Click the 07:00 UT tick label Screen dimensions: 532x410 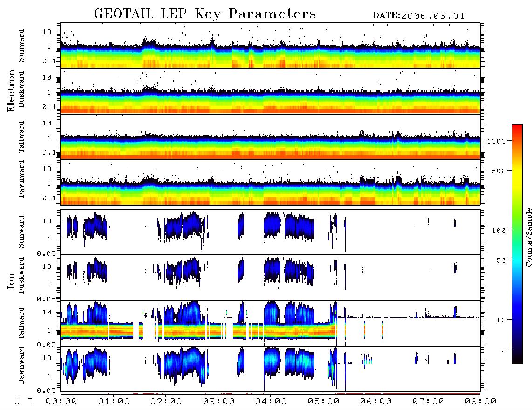pyautogui.click(x=429, y=402)
